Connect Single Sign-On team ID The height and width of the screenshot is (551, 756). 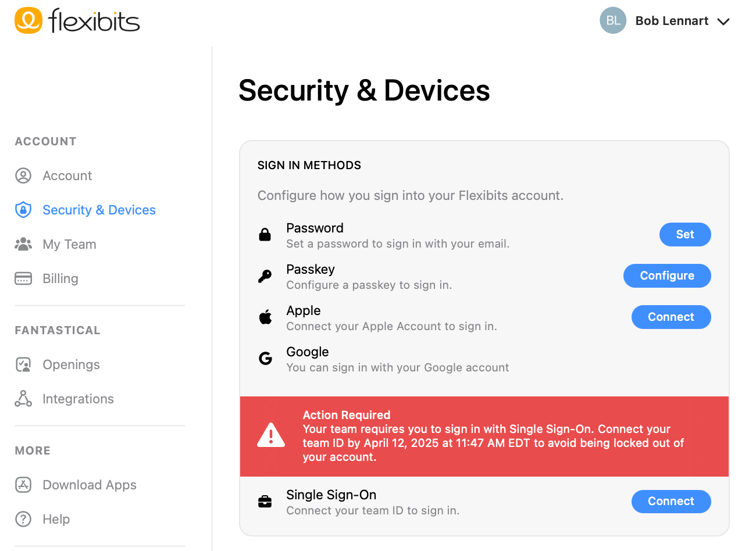[x=671, y=501]
